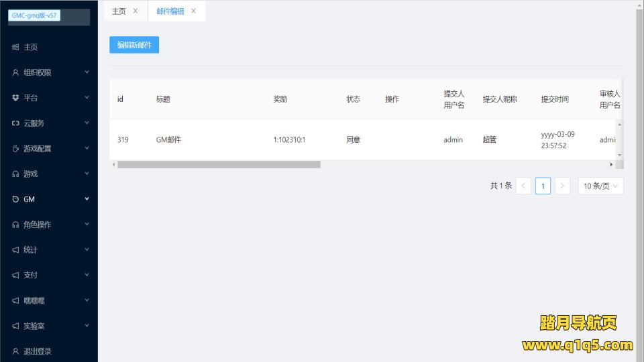This screenshot has width=644, height=362.
Task: Go to the next page arrow
Action: click(x=563, y=186)
